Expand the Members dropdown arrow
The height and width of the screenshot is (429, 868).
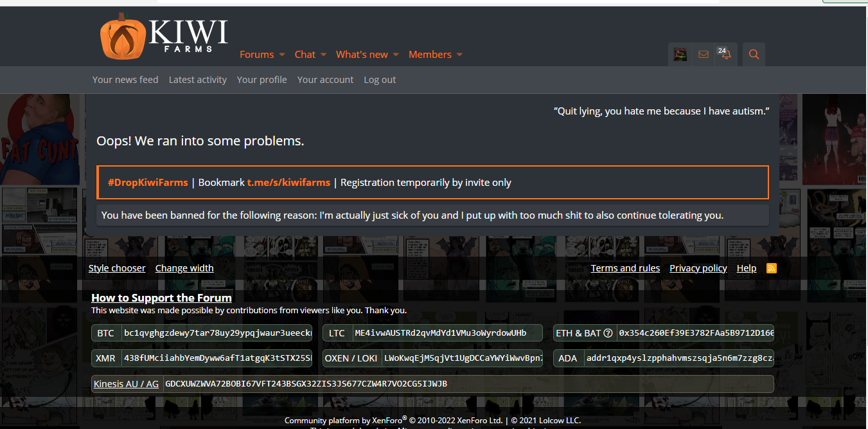coord(459,55)
